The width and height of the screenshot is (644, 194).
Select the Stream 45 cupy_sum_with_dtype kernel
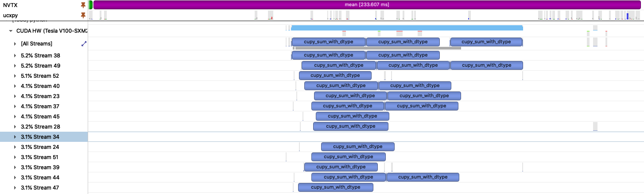tap(353, 116)
